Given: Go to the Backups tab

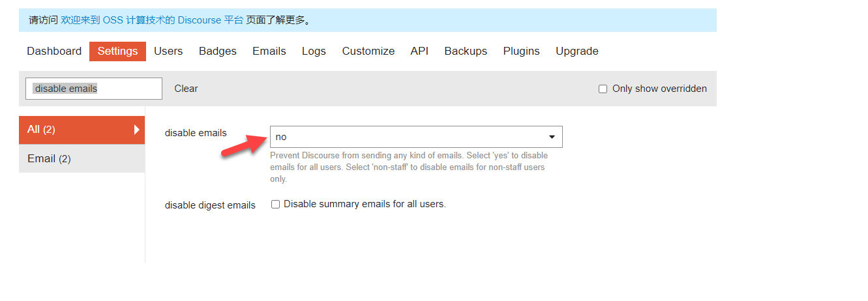Looking at the screenshot, I should [466, 51].
